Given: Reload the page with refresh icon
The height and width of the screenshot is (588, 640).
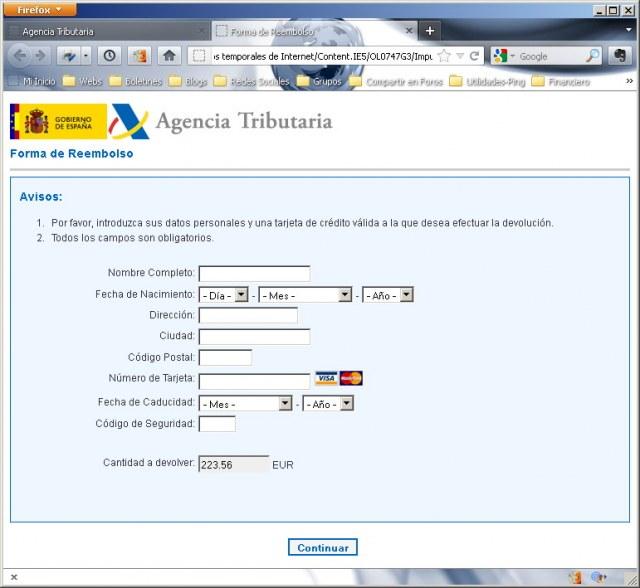Looking at the screenshot, I should tap(474, 56).
